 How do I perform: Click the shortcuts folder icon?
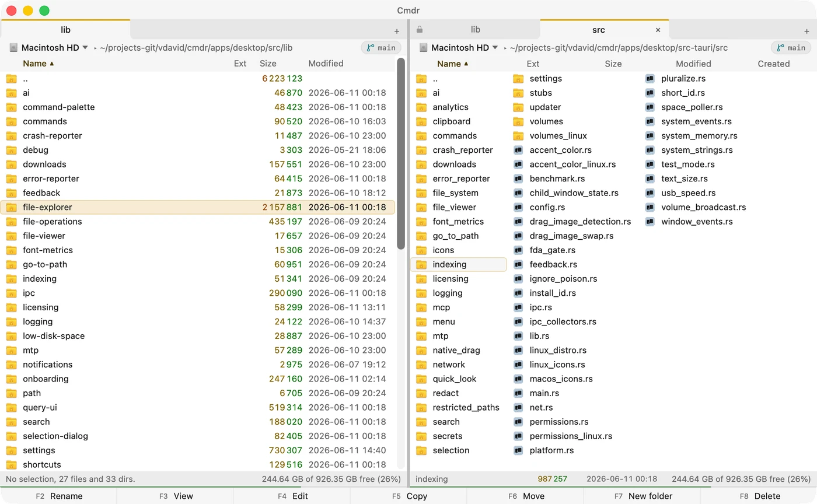coord(12,465)
